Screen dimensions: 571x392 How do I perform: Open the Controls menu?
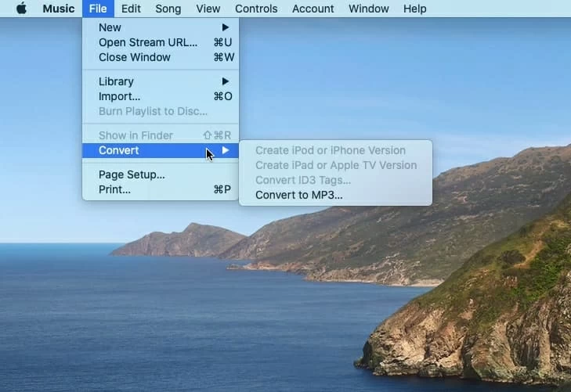[256, 9]
